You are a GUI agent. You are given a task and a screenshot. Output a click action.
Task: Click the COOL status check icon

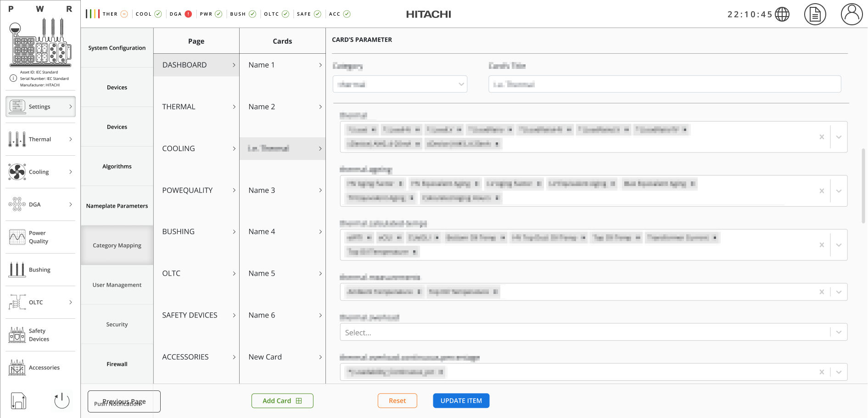pyautogui.click(x=158, y=14)
